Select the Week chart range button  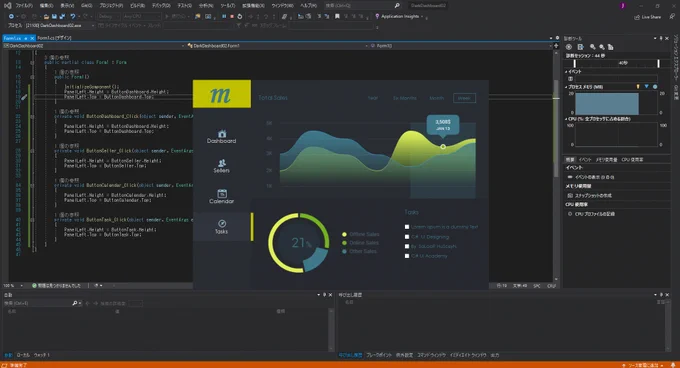tap(464, 98)
